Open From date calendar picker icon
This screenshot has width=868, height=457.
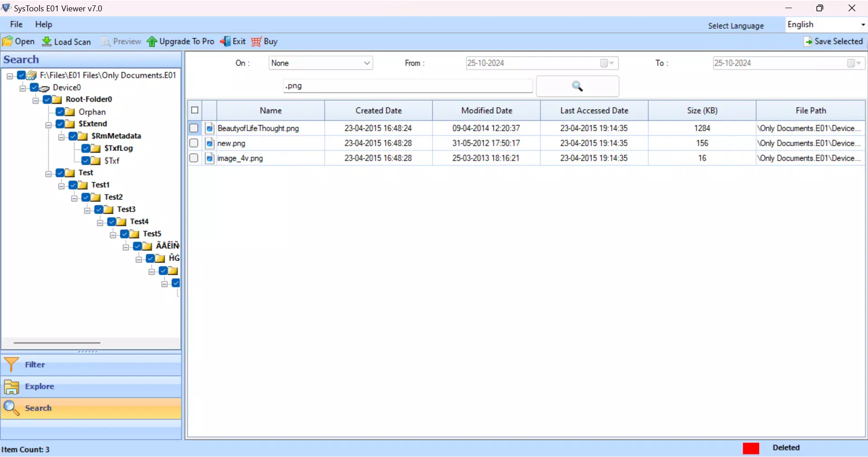click(607, 63)
